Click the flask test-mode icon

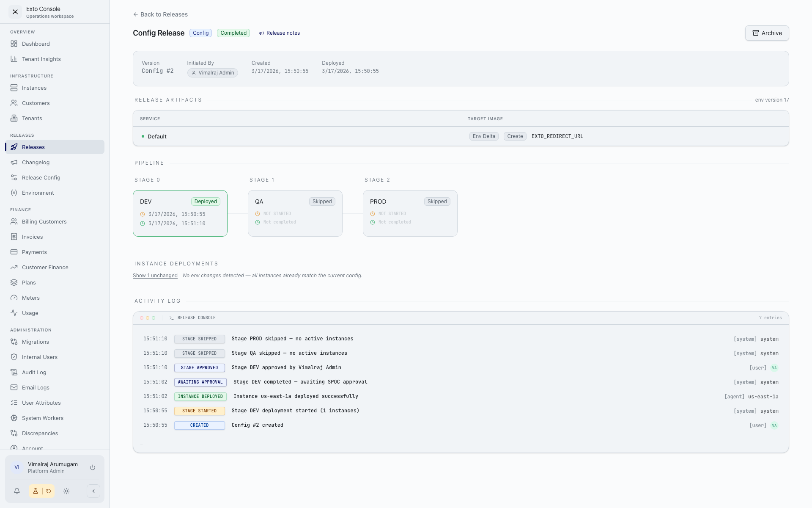click(x=36, y=491)
